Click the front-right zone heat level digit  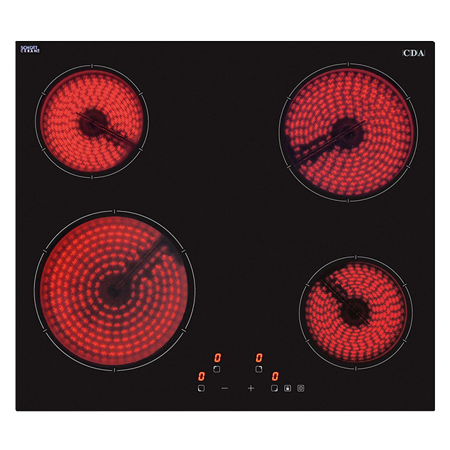[x=275, y=377]
